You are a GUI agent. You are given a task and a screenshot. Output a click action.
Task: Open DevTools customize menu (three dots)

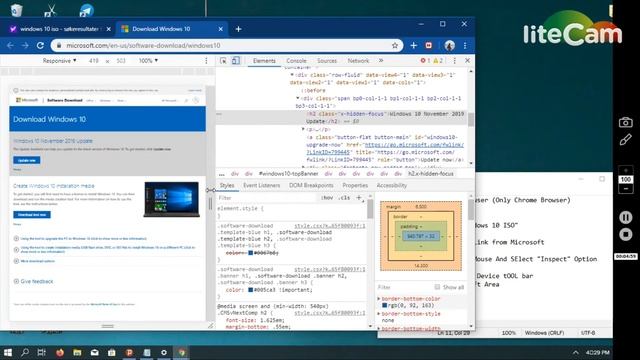point(455,61)
